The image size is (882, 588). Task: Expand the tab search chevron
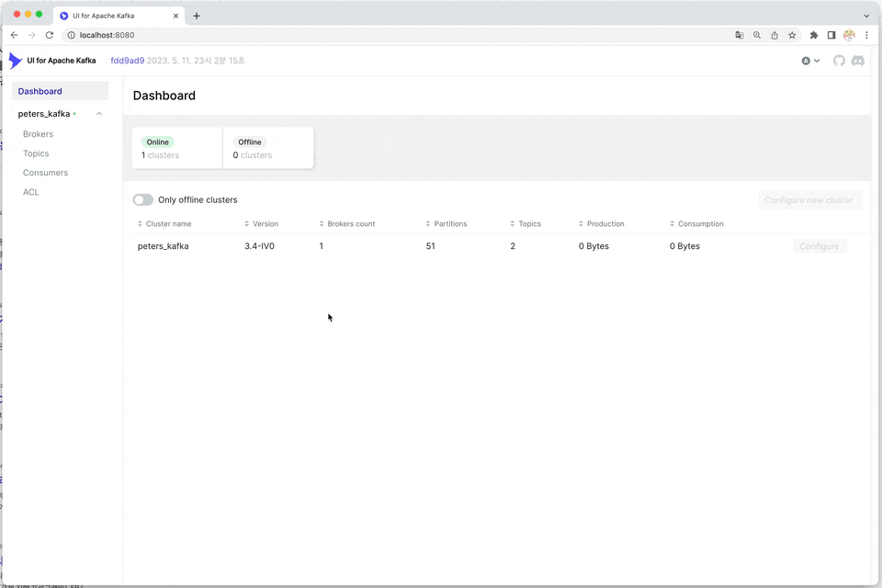tap(866, 16)
